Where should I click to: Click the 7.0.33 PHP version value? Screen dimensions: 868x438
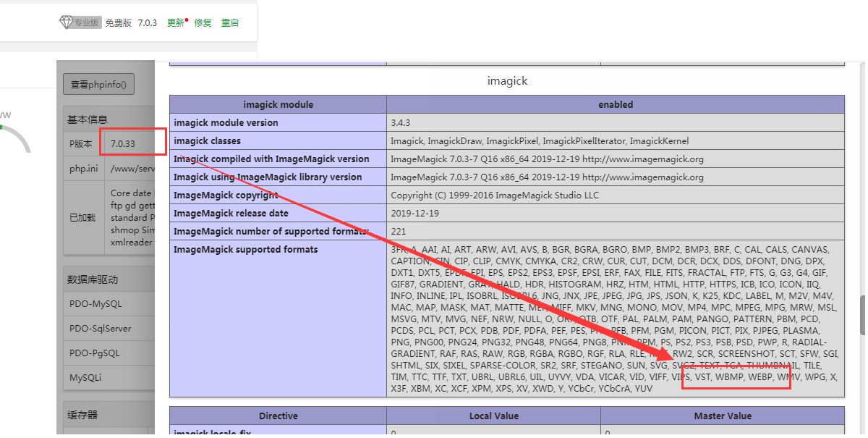(x=123, y=143)
